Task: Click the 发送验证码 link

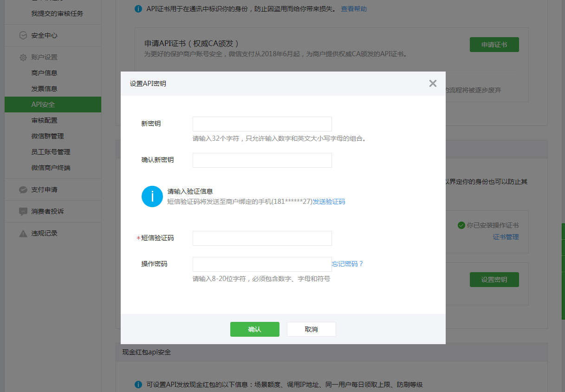Action: [329, 202]
